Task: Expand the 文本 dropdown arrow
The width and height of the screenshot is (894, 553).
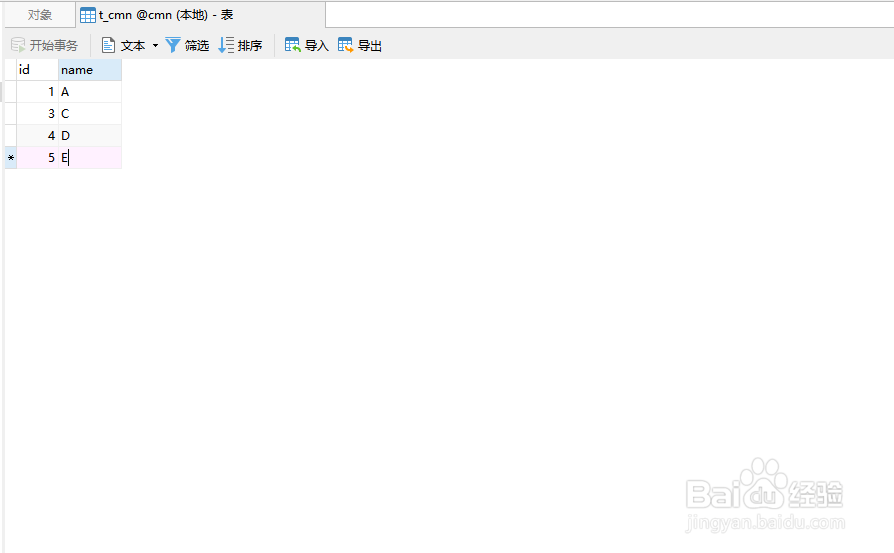Action: tap(155, 46)
